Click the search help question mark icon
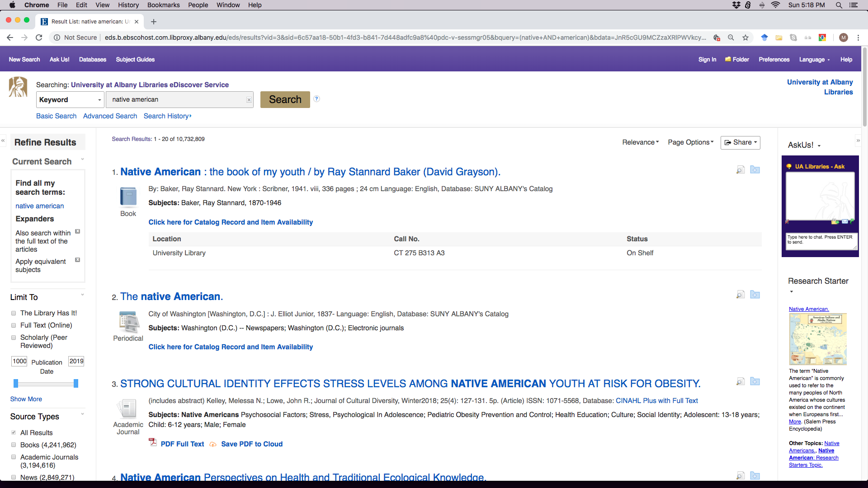The height and width of the screenshot is (488, 868). [x=316, y=99]
